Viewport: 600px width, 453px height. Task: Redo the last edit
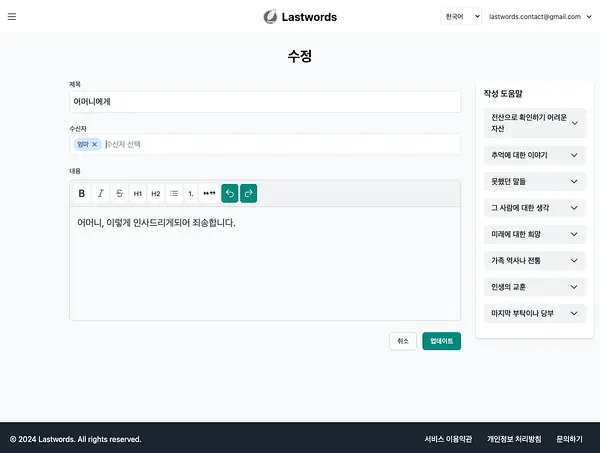248,194
